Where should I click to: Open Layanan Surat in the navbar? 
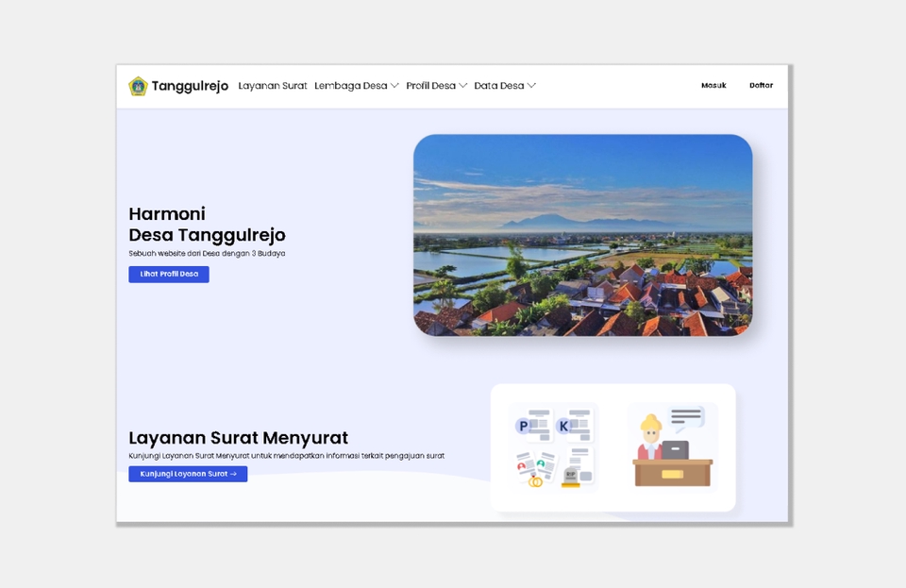273,86
